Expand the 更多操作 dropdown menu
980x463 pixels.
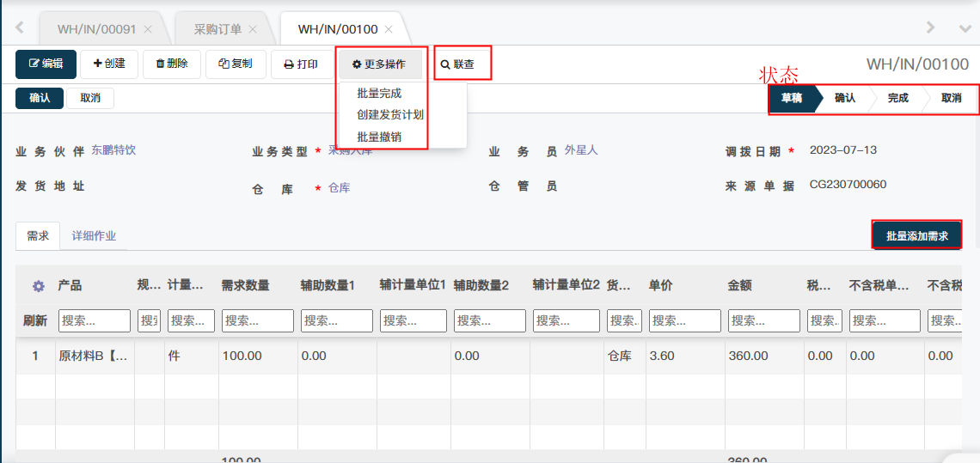pos(379,64)
